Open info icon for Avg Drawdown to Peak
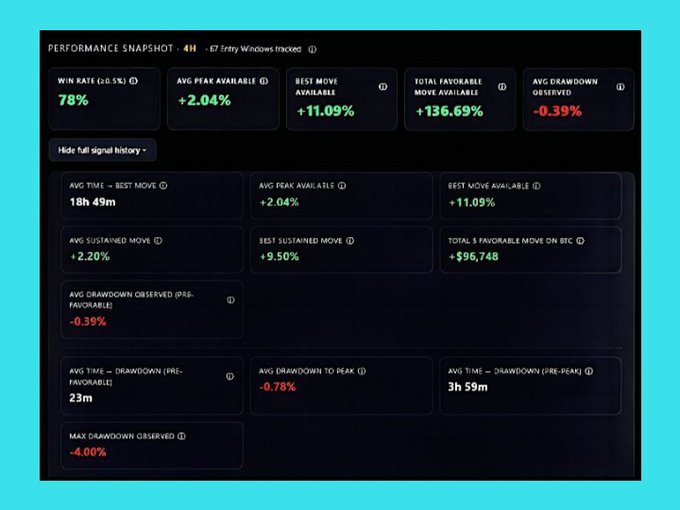680x510 pixels. click(x=362, y=371)
